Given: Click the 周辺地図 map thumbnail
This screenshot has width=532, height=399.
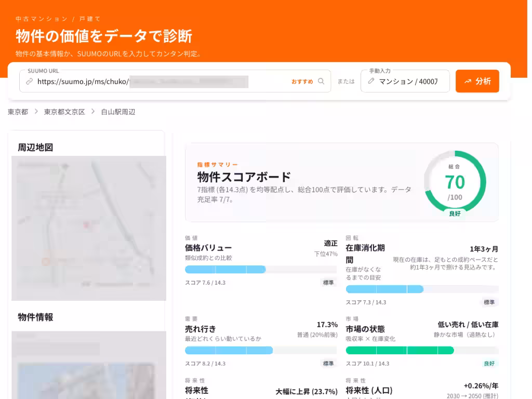Looking at the screenshot, I should pos(88,229).
